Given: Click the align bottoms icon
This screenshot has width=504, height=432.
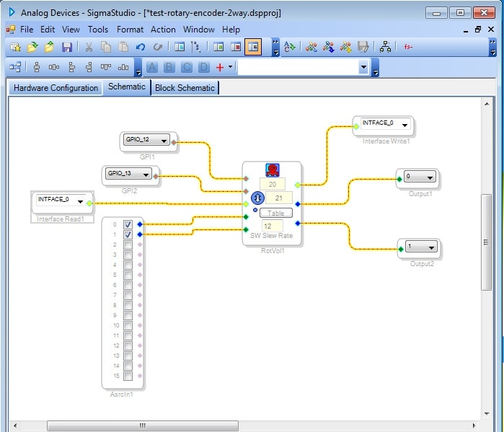Looking at the screenshot, I should 123,67.
